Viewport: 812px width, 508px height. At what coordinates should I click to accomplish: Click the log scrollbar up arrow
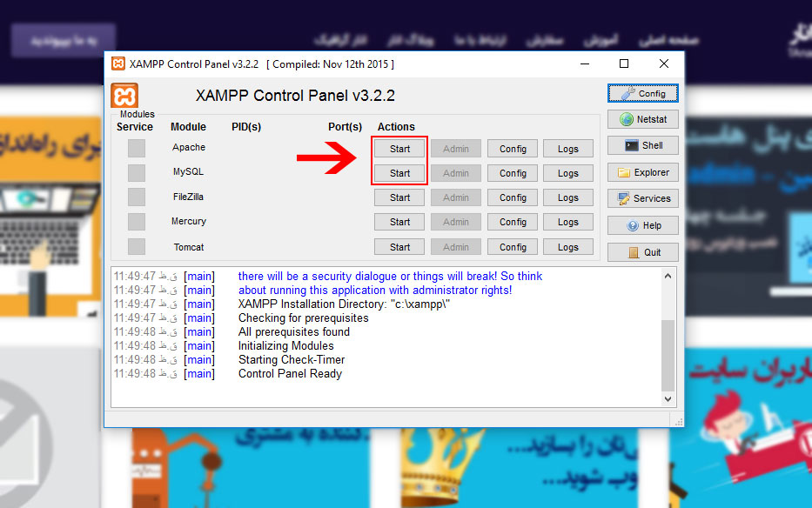(x=668, y=276)
